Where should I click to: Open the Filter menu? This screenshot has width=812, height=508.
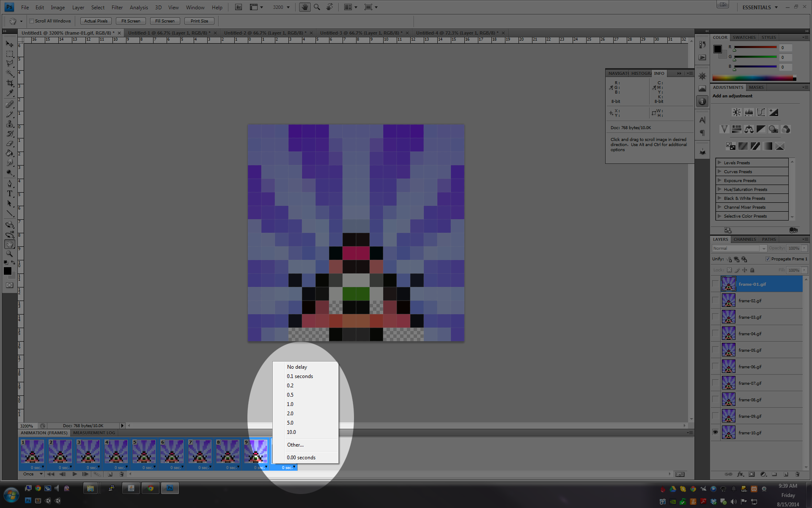tap(117, 8)
